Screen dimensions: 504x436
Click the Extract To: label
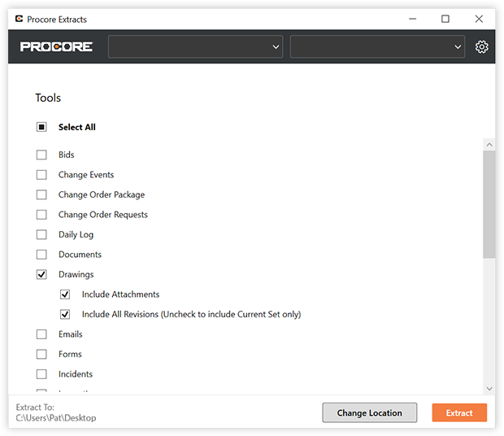click(x=35, y=407)
